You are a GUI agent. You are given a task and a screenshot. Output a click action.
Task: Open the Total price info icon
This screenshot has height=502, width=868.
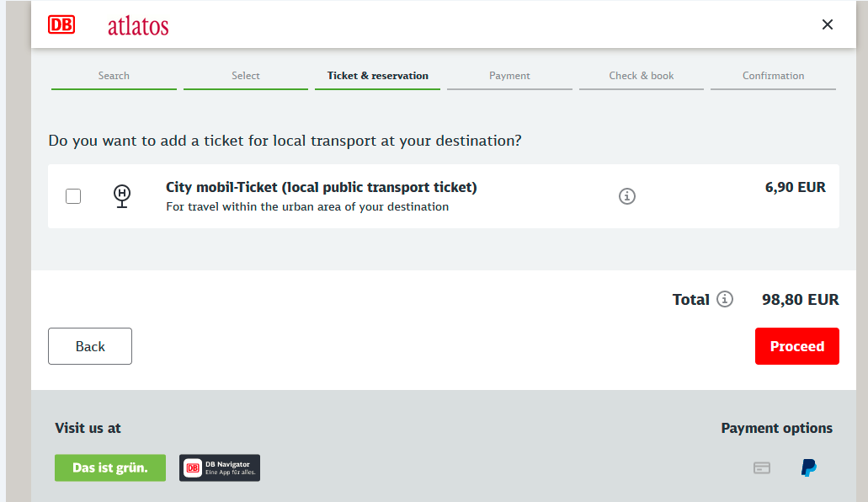click(x=725, y=299)
